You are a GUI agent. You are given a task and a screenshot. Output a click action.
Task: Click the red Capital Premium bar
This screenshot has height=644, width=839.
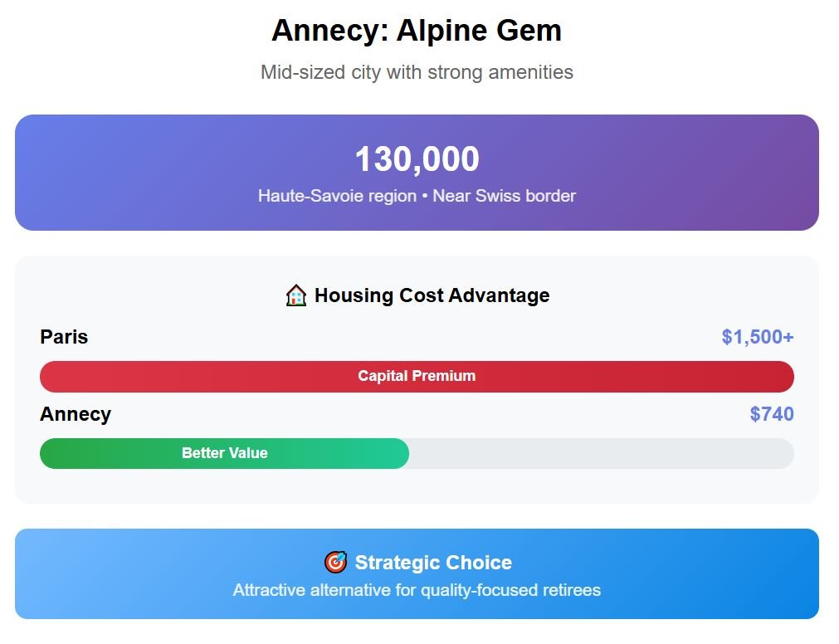(x=417, y=376)
